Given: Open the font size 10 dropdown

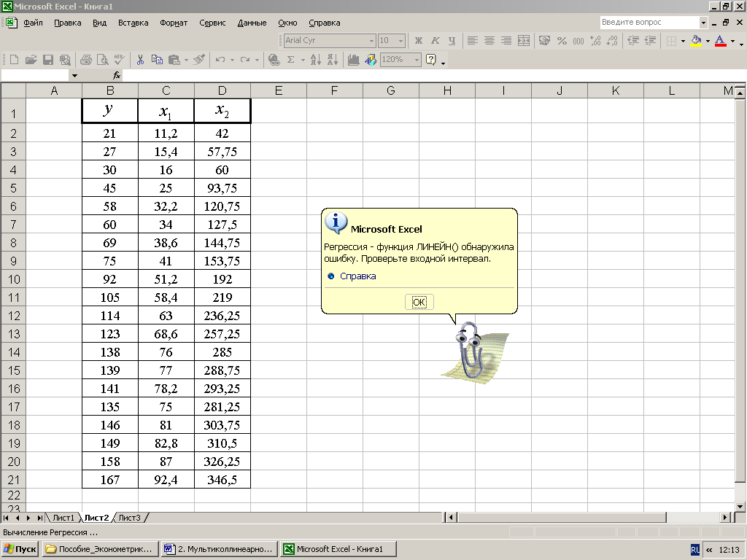Looking at the screenshot, I should 400,41.
